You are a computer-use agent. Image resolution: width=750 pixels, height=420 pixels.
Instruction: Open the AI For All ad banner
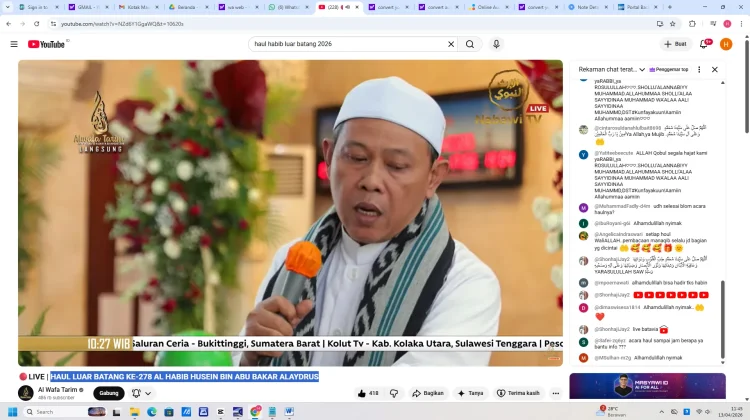click(647, 386)
